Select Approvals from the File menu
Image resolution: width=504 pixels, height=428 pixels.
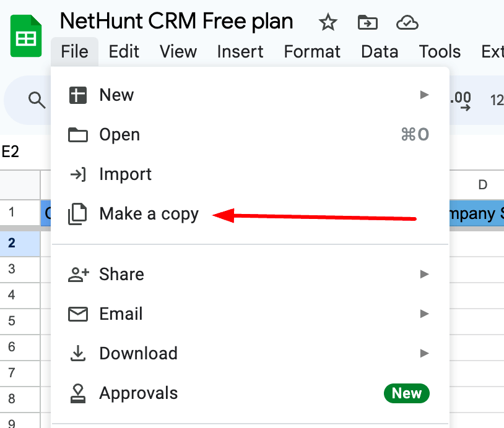pyautogui.click(x=137, y=393)
